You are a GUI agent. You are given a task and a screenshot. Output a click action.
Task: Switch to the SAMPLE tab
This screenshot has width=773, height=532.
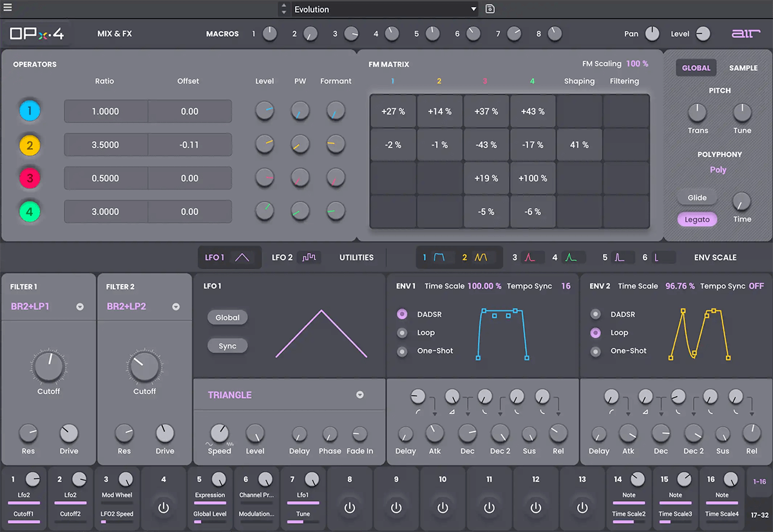743,68
